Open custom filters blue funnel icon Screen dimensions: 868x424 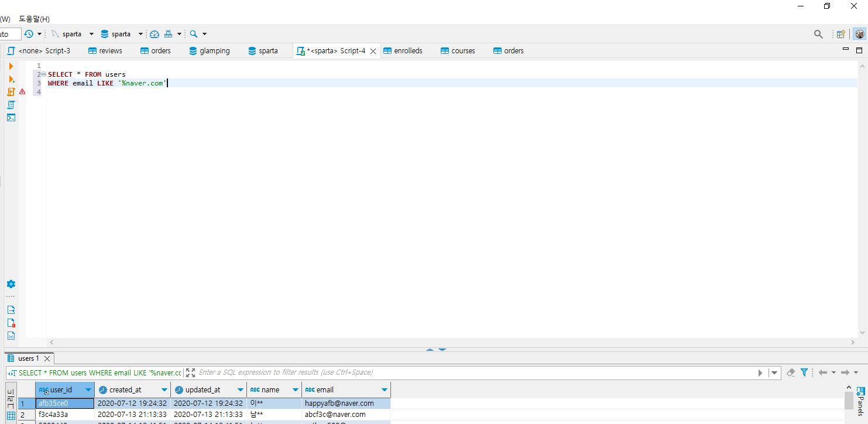[x=804, y=372]
